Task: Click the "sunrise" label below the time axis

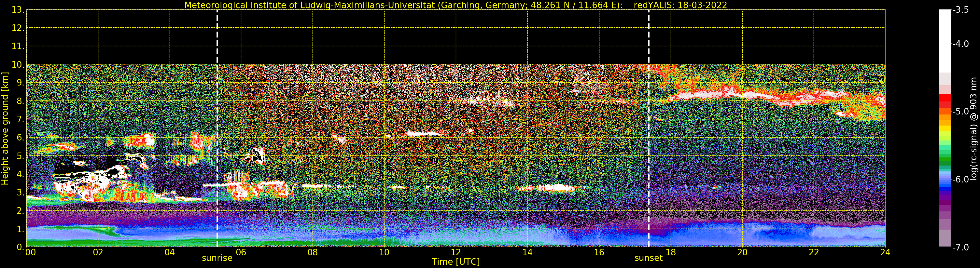Action: (217, 258)
